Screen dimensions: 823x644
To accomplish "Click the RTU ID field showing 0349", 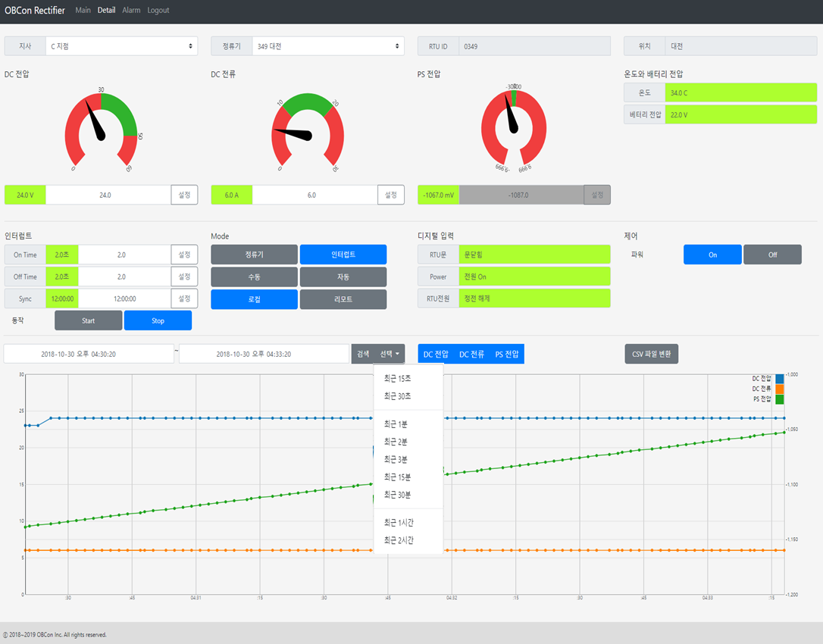I will coord(534,46).
